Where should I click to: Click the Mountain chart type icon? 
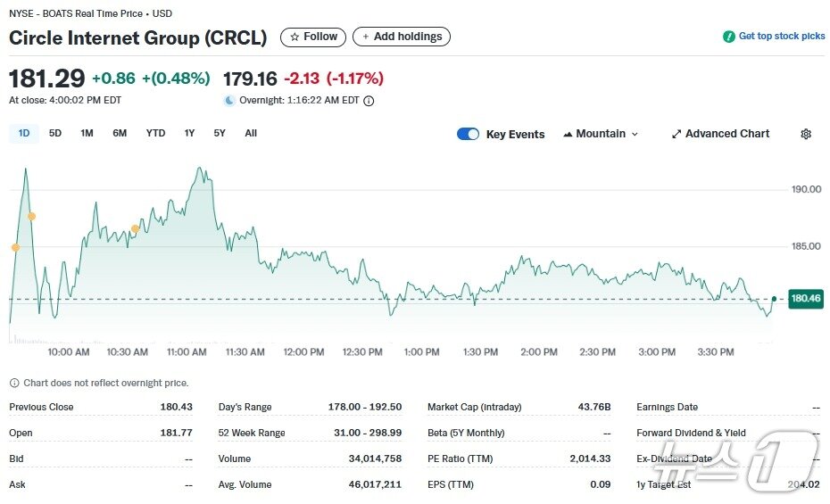[x=568, y=134]
